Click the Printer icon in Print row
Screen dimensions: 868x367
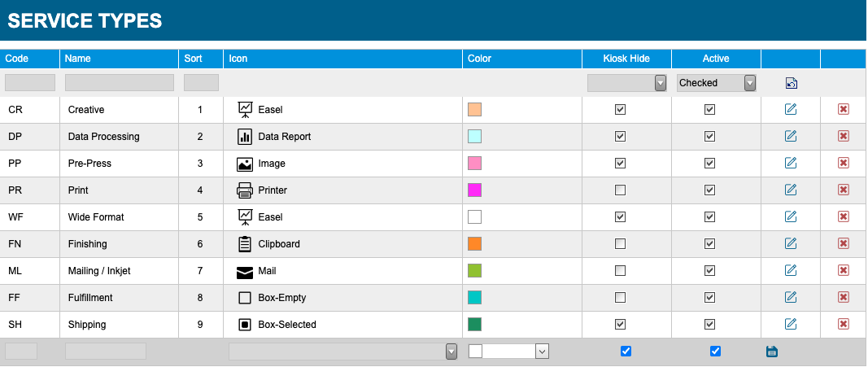point(245,190)
